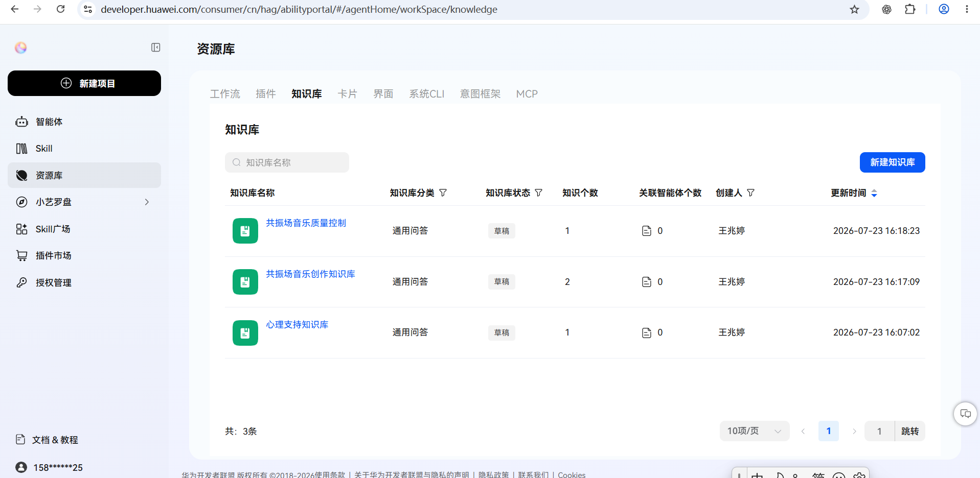Focus the 知识库名称 search field
Screen dimensions: 980x478
pos(287,162)
